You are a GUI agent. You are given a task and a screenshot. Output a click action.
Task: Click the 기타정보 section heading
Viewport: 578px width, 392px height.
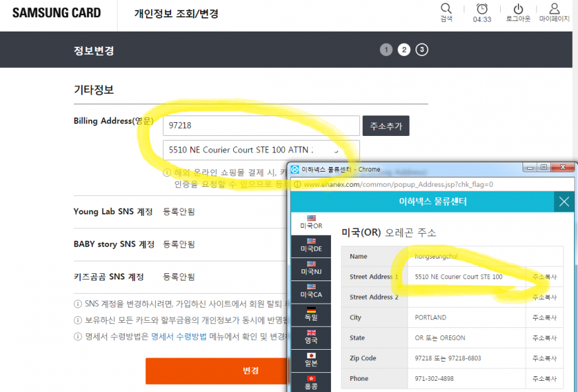94,90
